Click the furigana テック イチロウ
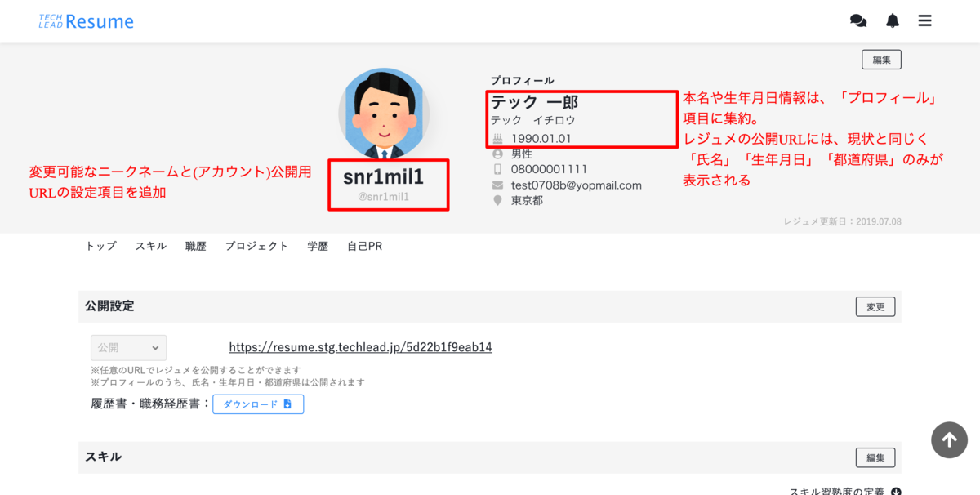The width and height of the screenshot is (980, 495). 532,120
